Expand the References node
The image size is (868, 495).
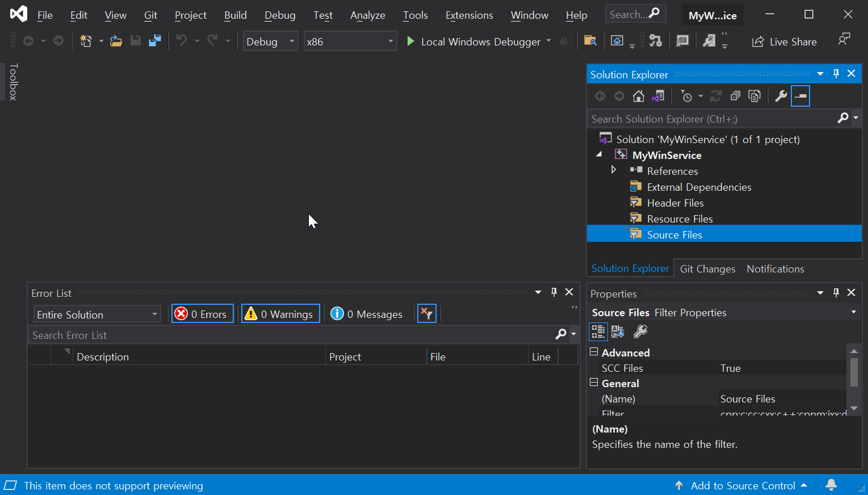tap(614, 170)
